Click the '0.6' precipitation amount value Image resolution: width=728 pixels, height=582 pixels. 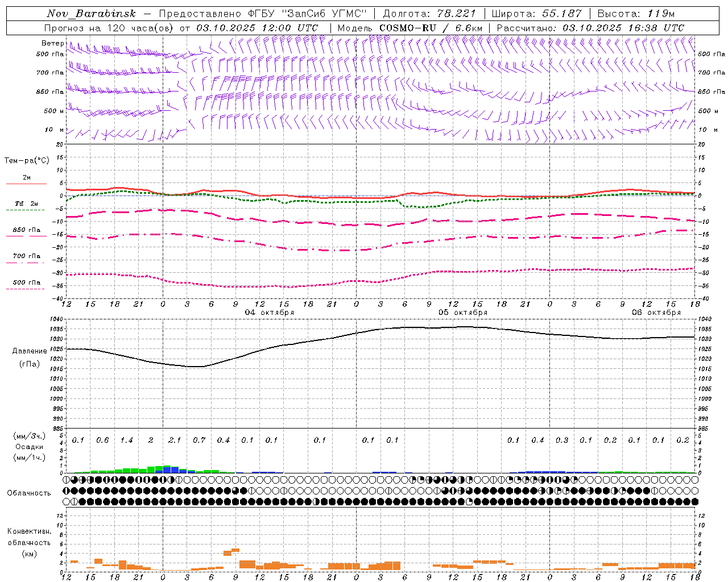coord(102,440)
